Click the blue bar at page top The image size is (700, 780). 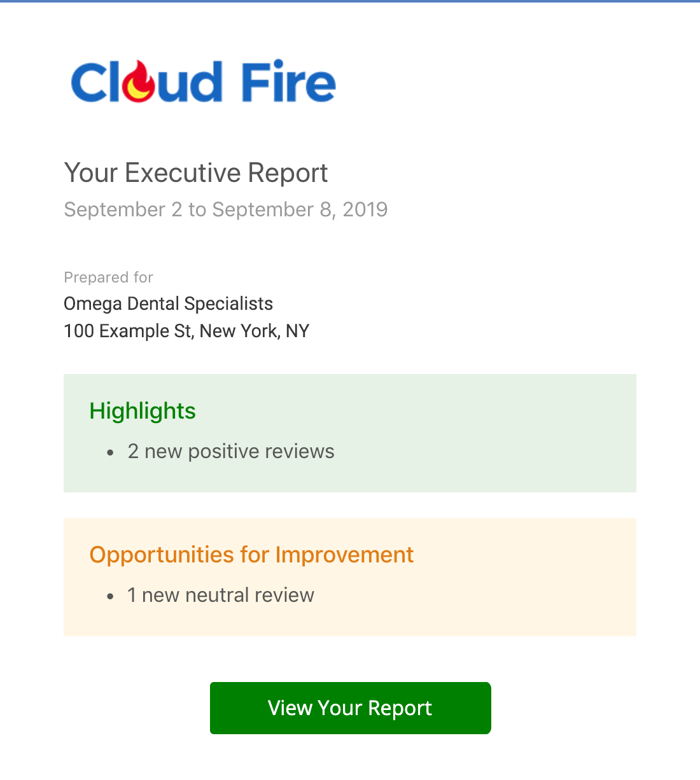[x=350, y=1]
